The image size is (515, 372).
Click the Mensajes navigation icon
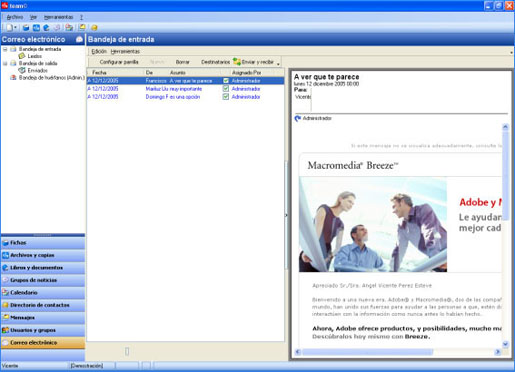6,318
